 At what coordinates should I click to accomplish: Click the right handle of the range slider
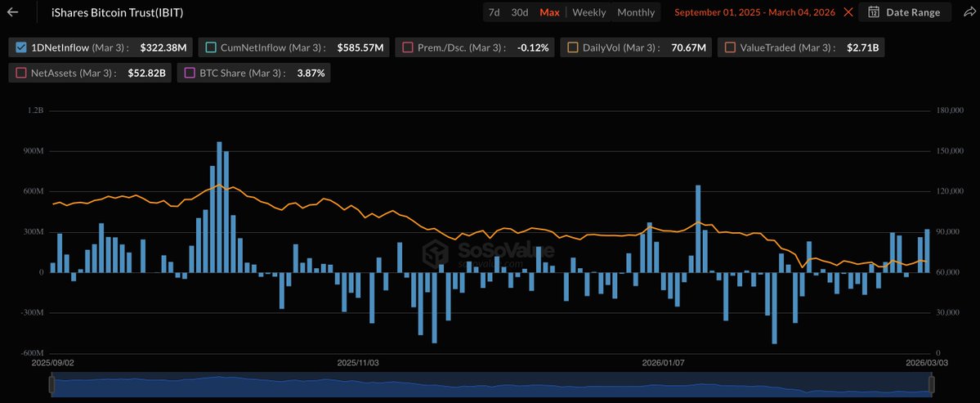[931, 384]
